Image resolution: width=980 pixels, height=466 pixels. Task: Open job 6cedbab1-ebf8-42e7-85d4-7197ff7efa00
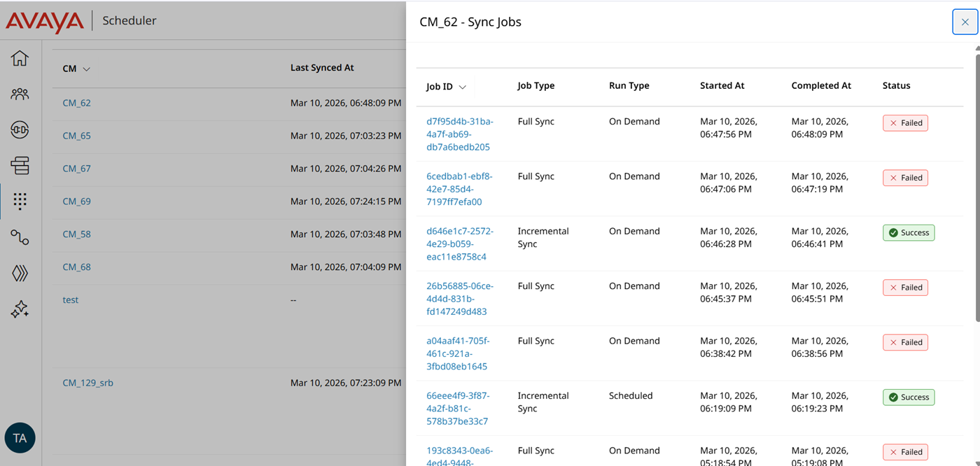pyautogui.click(x=459, y=189)
